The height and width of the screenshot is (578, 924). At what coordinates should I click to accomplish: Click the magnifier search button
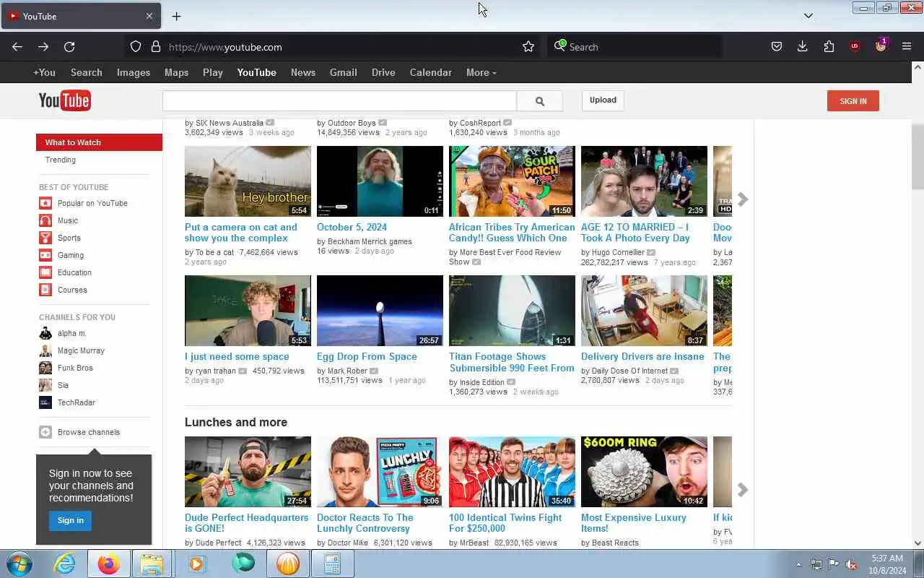[540, 101]
